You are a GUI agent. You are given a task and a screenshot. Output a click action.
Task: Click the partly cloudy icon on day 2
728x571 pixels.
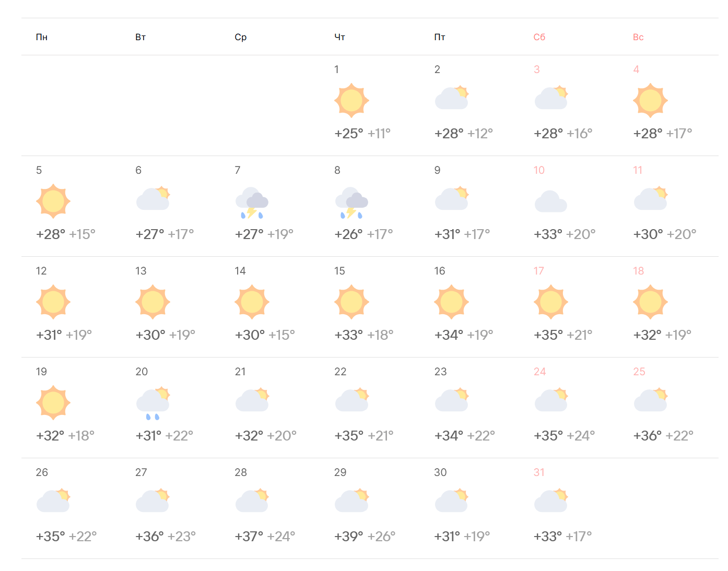pyautogui.click(x=452, y=97)
